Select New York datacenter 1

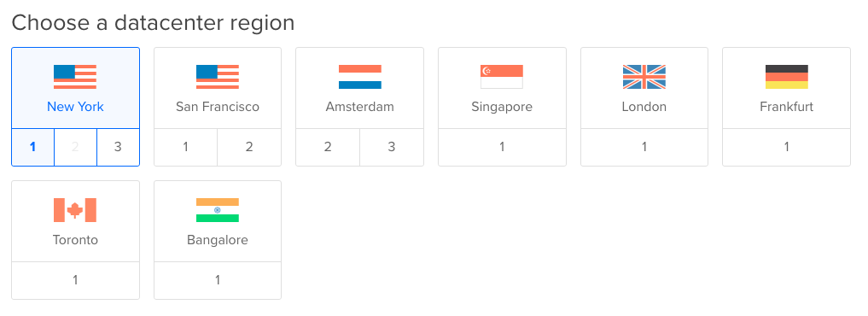pyautogui.click(x=33, y=147)
